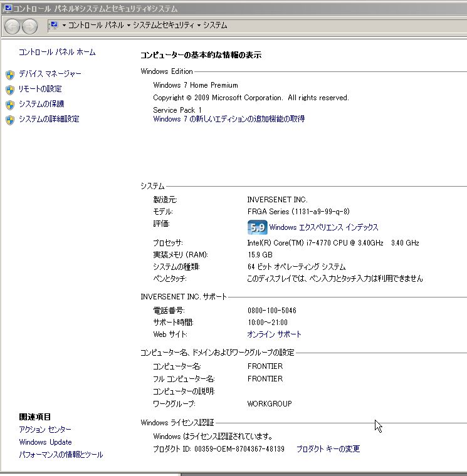Click プロダクト キーの変更 link
This screenshot has height=476, width=467.
click(x=328, y=449)
